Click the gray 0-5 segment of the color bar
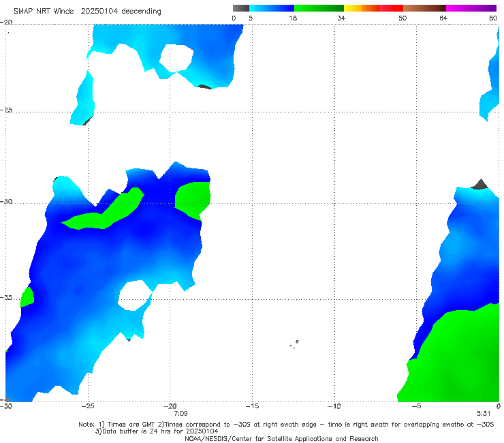Image resolution: width=504 pixels, height=443 pixels. coord(241,8)
